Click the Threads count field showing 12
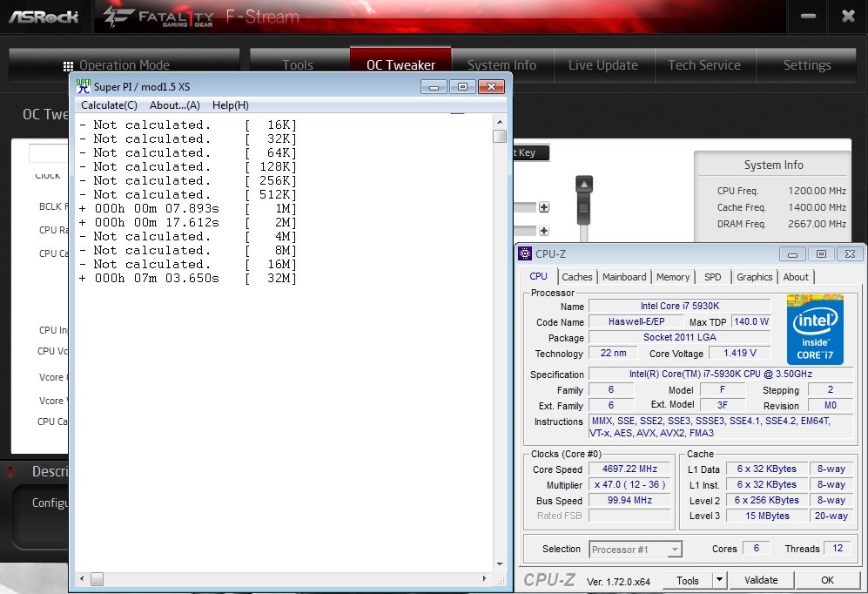 (837, 548)
